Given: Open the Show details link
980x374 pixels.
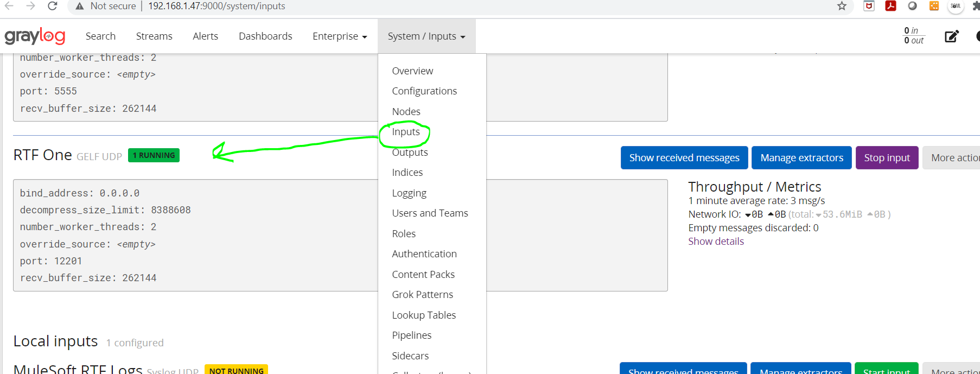Looking at the screenshot, I should tap(716, 242).
